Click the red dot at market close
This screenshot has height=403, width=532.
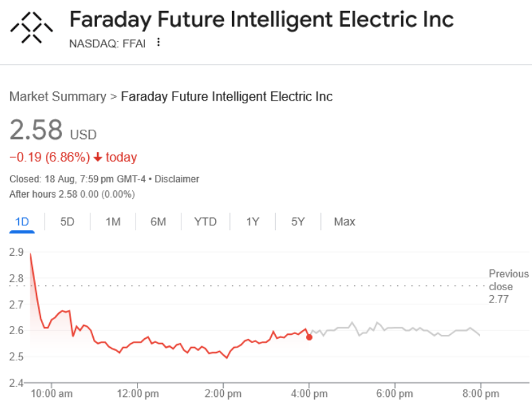tap(309, 337)
